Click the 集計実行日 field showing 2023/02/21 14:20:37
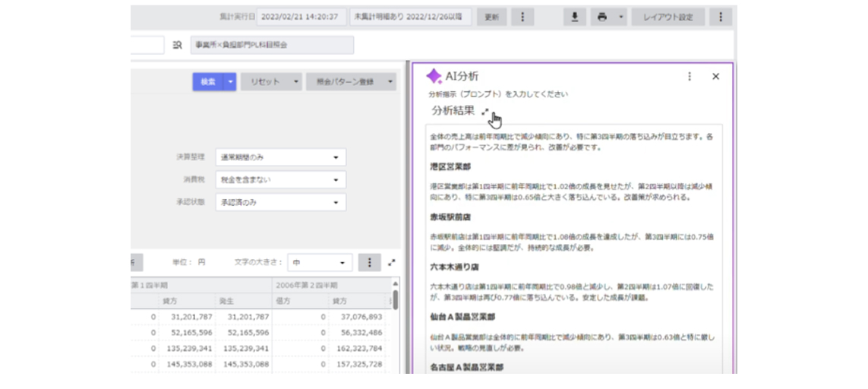 pyautogui.click(x=301, y=17)
